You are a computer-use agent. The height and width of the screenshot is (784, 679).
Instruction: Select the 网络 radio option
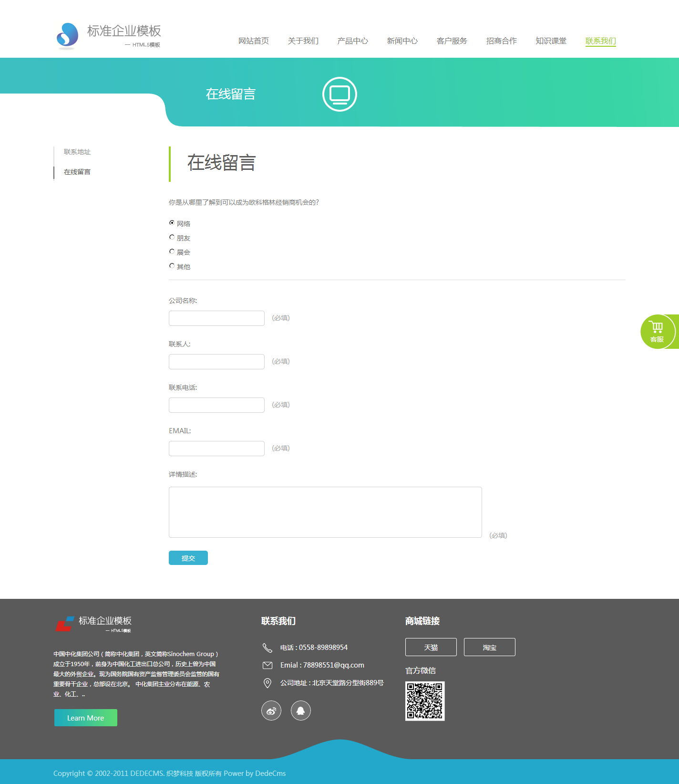172,223
